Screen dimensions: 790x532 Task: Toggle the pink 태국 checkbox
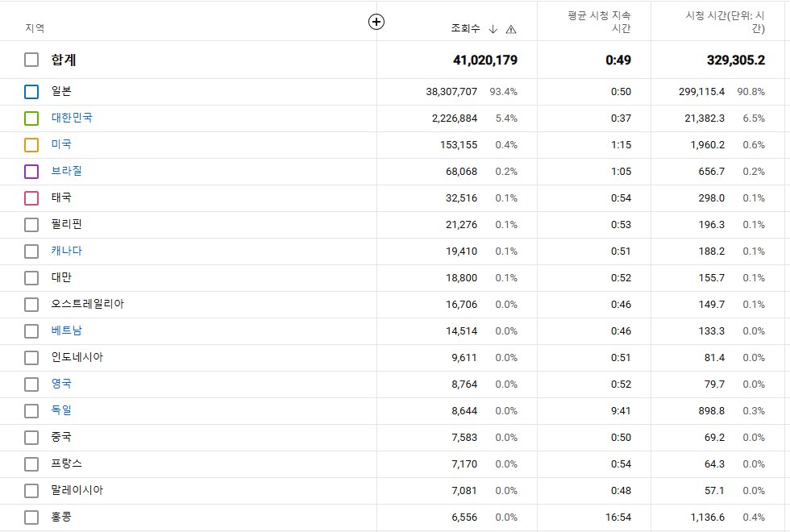(31, 198)
